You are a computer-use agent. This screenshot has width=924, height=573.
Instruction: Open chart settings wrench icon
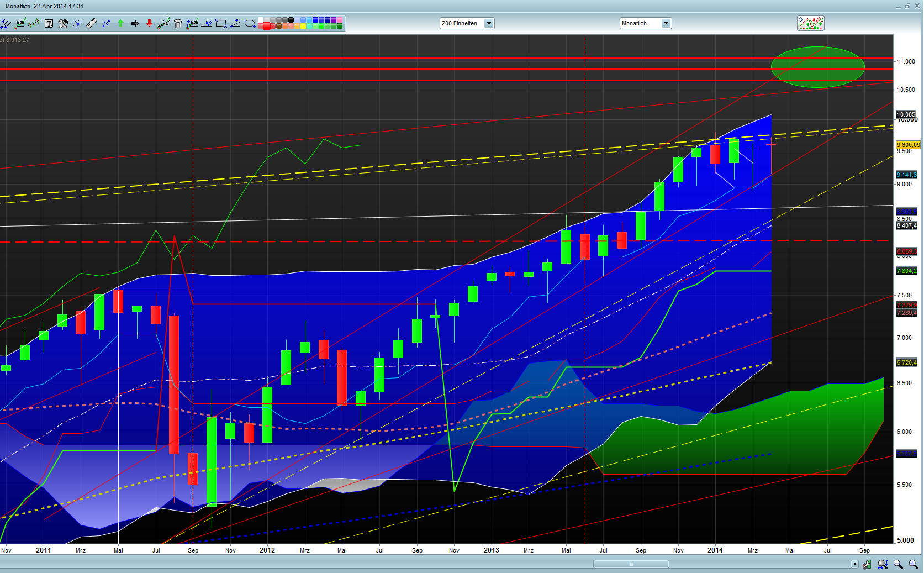tap(867, 564)
